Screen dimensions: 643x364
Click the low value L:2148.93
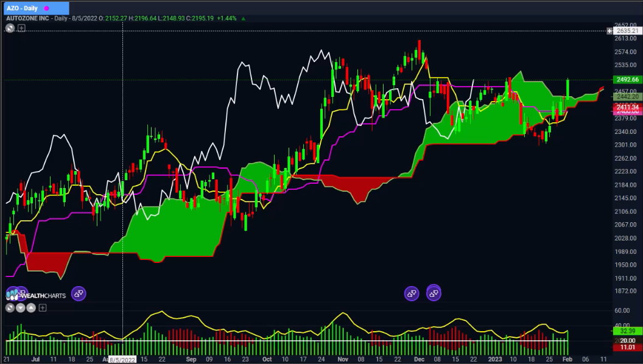pos(171,18)
